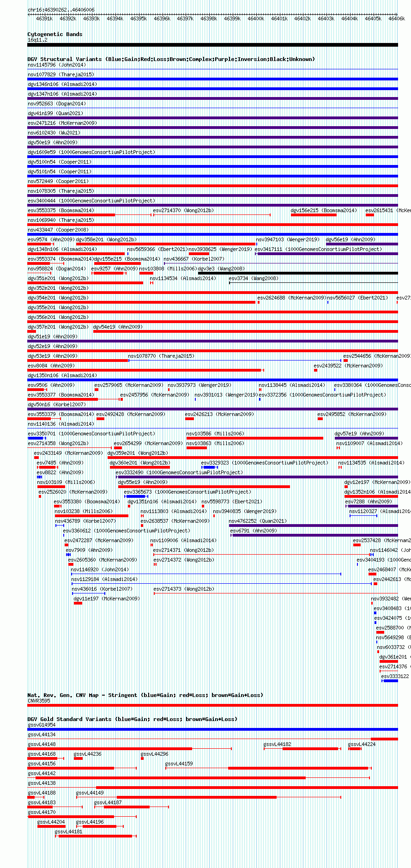Image resolution: width=411 pixels, height=868 pixels.
Task: Click the red bar under nsv103586
Action: tap(255, 438)
